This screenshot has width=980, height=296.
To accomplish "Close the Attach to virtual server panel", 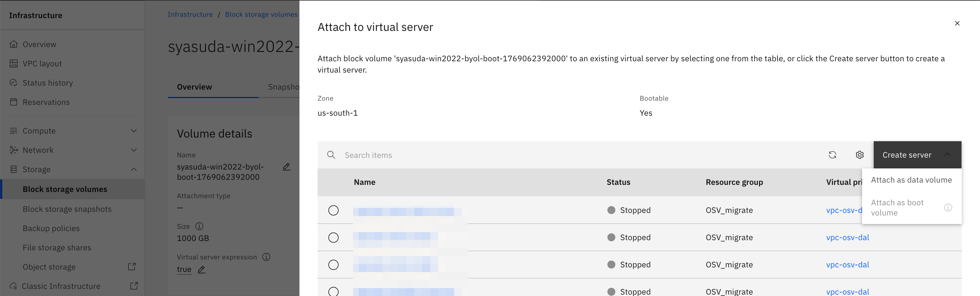I will pos(957,23).
